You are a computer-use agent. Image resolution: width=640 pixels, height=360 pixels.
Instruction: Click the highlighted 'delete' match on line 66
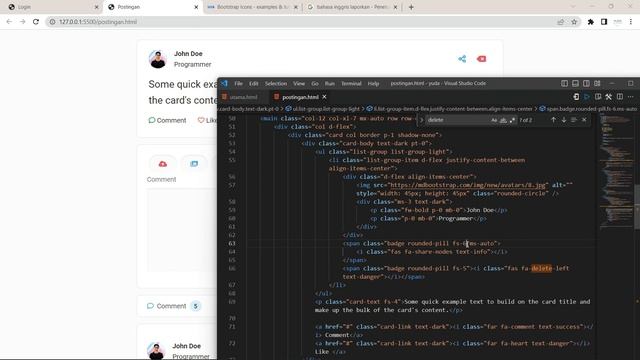tap(541, 268)
